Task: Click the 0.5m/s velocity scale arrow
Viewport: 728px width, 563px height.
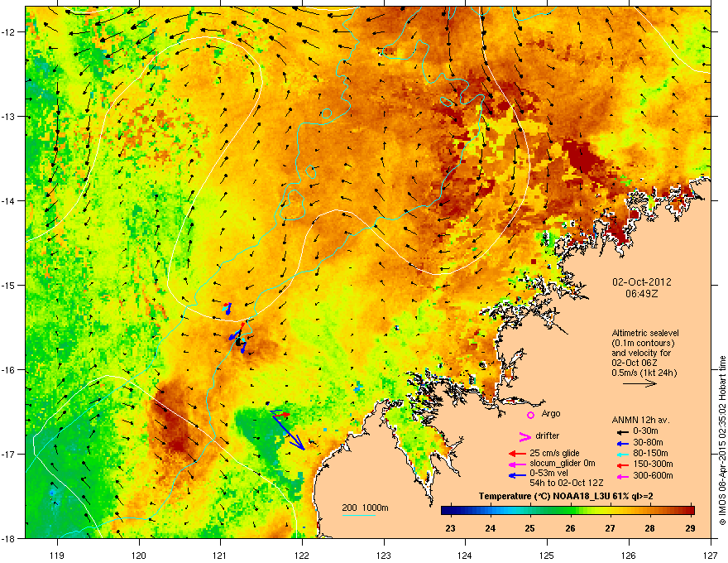Action: tap(639, 383)
